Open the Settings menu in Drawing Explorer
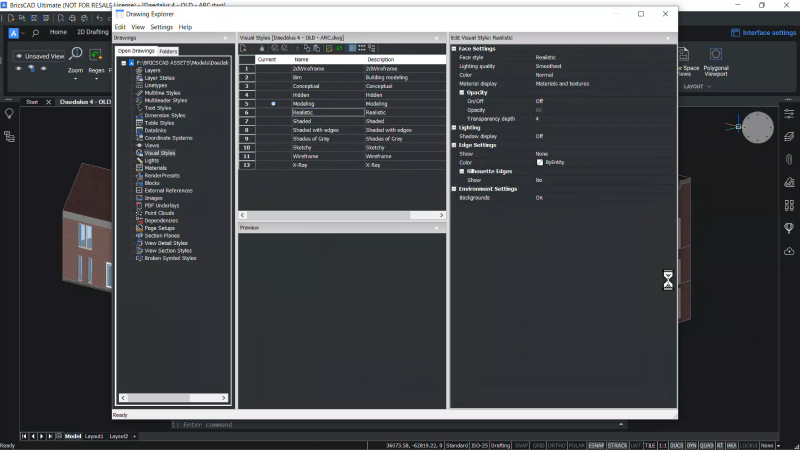The width and height of the screenshot is (800, 450). [161, 27]
